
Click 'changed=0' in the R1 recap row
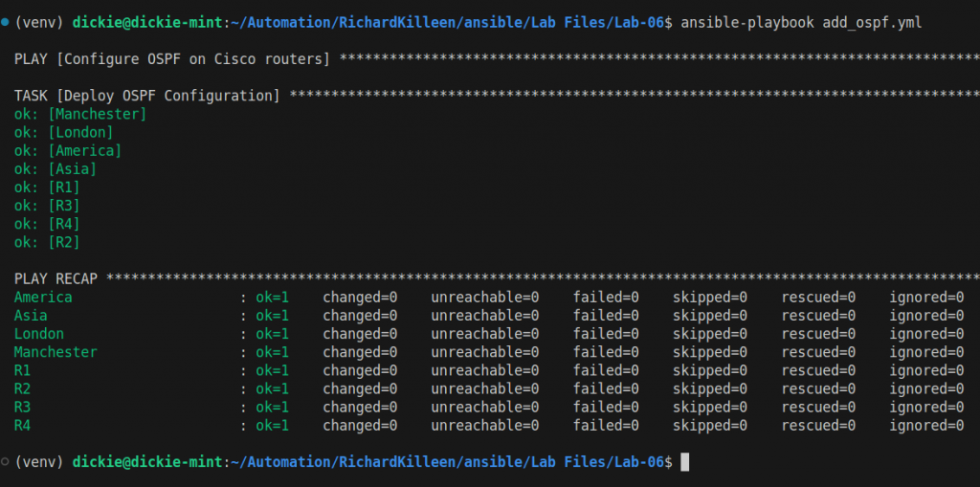click(x=360, y=370)
